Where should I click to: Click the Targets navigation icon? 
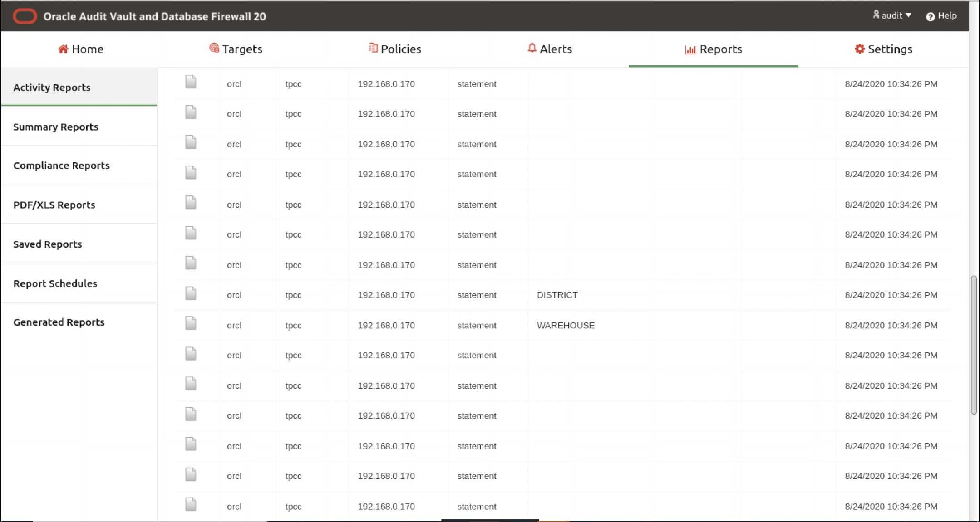click(214, 49)
